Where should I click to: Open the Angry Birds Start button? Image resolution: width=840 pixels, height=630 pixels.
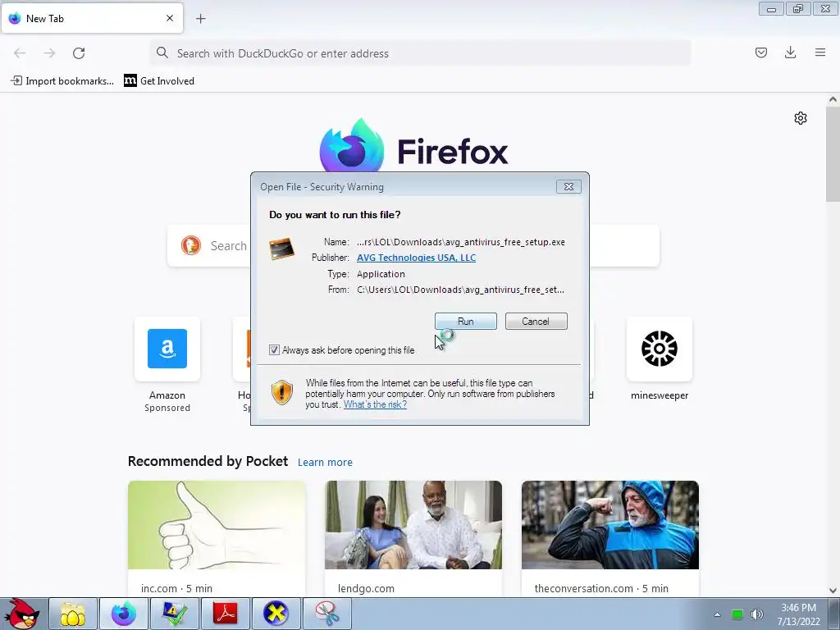[21, 614]
